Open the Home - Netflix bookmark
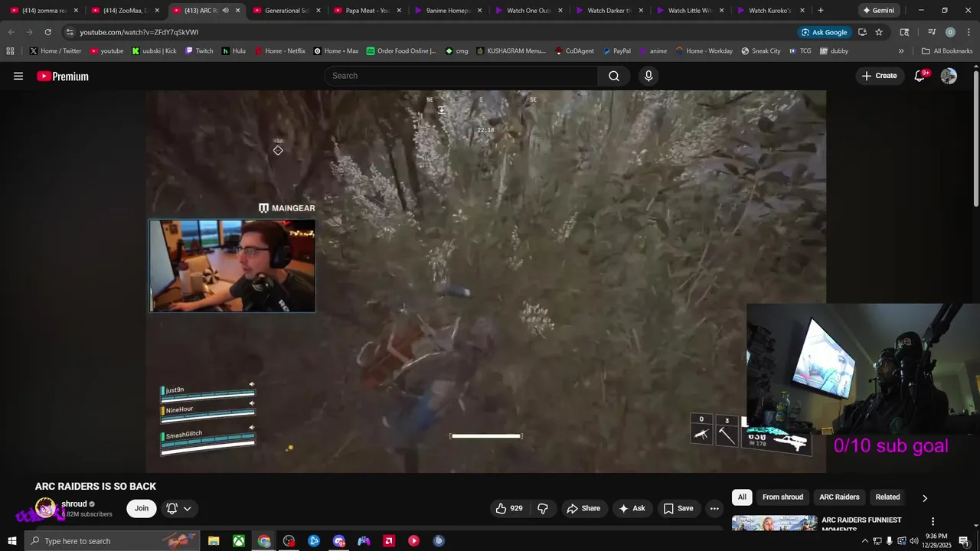Viewport: 980px width, 551px height. pos(279,51)
